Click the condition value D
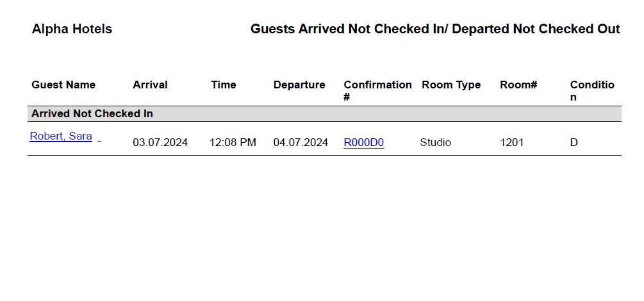Screen dimensions: 644x301 (x=574, y=143)
